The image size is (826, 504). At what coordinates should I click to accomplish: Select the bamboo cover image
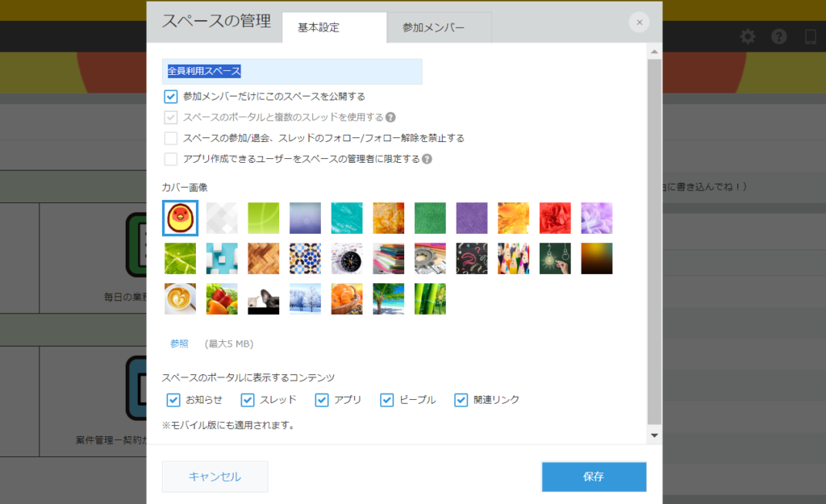point(430,298)
